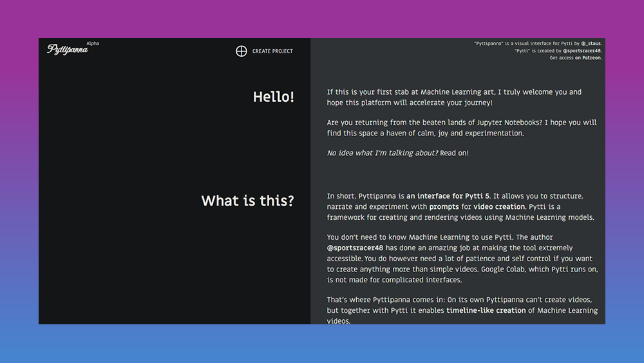This screenshot has width=644, height=363.
Task: Open the @sportsracer48 link in the header credits
Action: [x=582, y=50]
